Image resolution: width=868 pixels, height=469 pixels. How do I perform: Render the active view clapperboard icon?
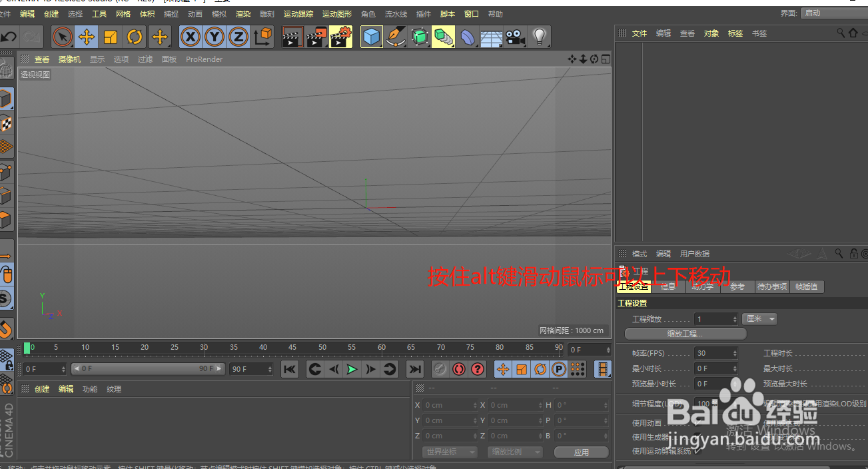coord(292,37)
